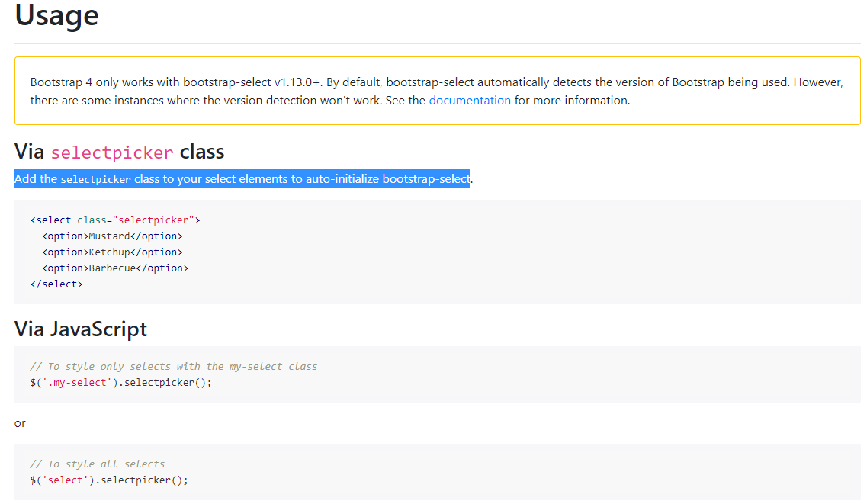The image size is (867, 504).
Task: Click the Barbecue option code line
Action: (x=115, y=268)
